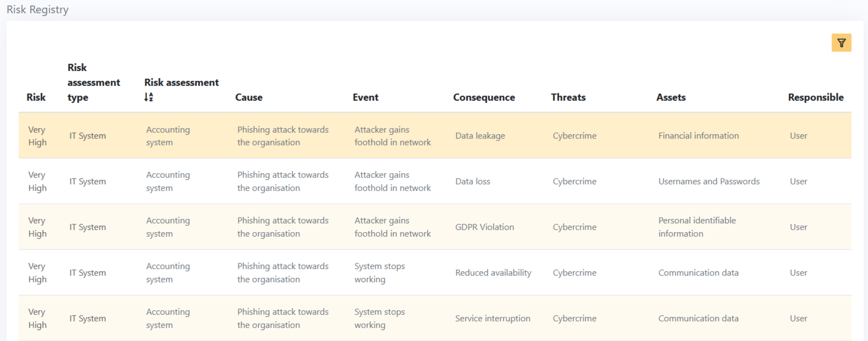The width and height of the screenshot is (868, 341).
Task: Click the Assets column header
Action: tap(671, 97)
